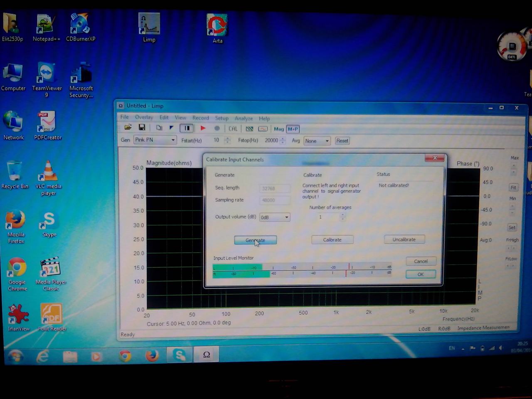Screen dimensions: 532x399
Task: Click the "Not calibrated!" status text
Action: pos(394,185)
